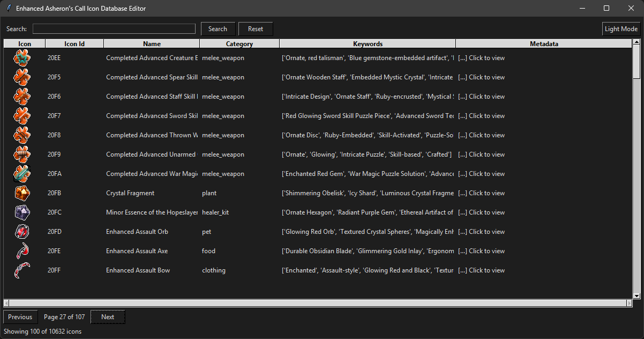Click the vertical scrollbar down arrow
The image size is (644, 339).
click(636, 296)
